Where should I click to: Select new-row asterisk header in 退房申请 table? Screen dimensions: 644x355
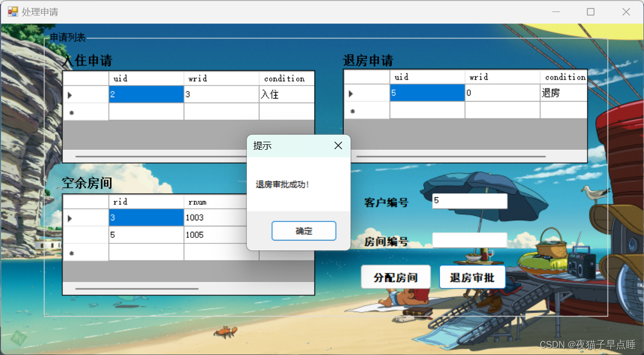click(x=367, y=110)
